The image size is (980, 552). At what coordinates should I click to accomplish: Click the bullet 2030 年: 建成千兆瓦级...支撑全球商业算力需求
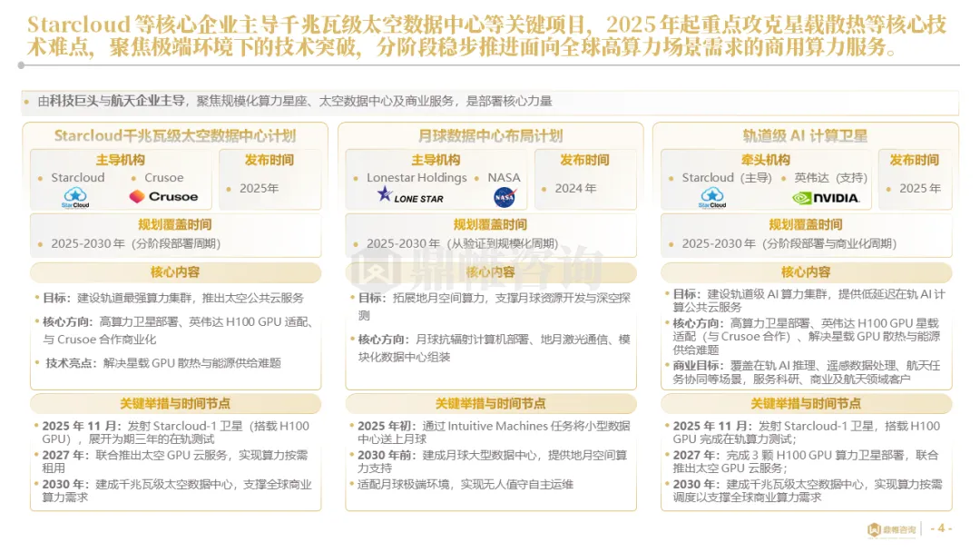(177, 491)
